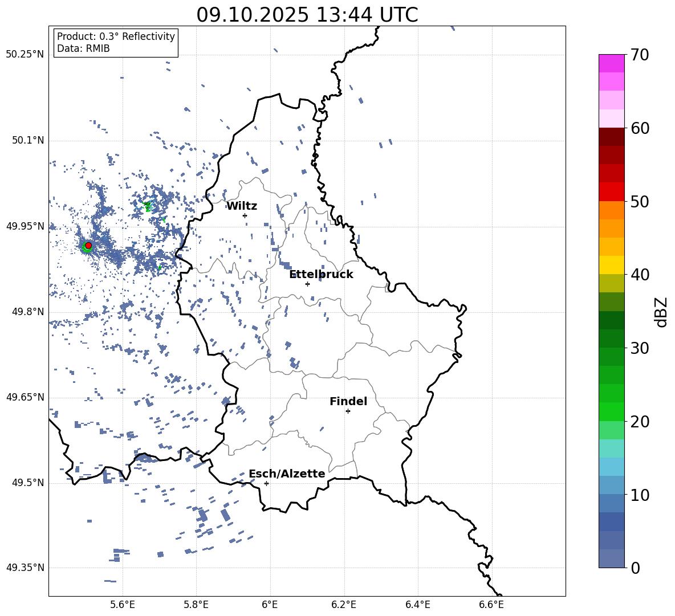Click the timestamp title 09.10.2025 13:44 UTC
This screenshot has width=675, height=616.
tap(307, 15)
